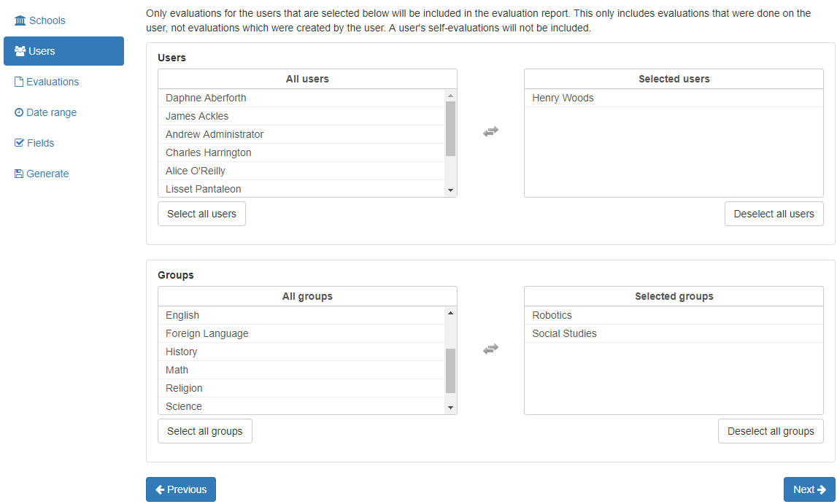
Task: Select Alice O'Reilly in All users
Action: tap(301, 171)
